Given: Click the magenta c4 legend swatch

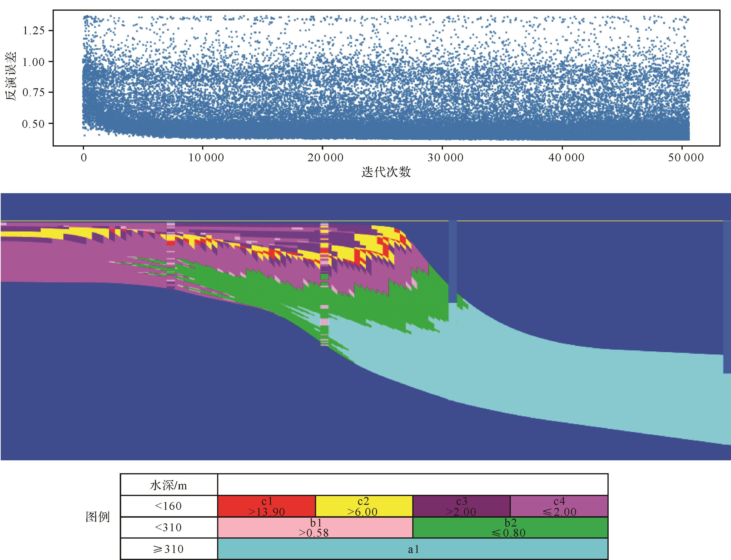Looking at the screenshot, I should [x=559, y=506].
